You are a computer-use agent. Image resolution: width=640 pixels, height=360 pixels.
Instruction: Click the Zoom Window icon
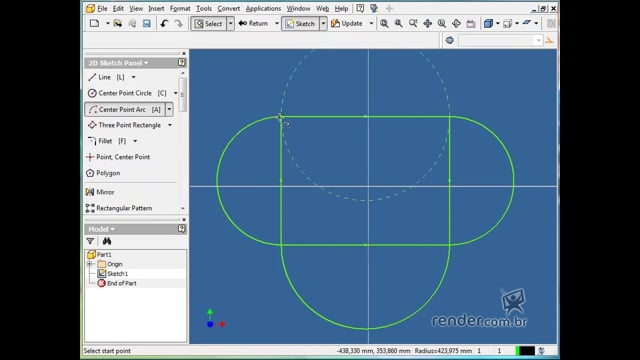point(398,24)
